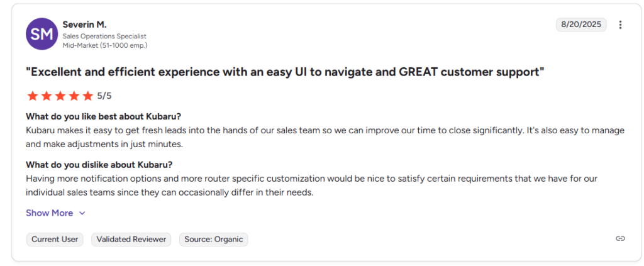Open the review title starting with "Excellent and efficient"

(285, 72)
